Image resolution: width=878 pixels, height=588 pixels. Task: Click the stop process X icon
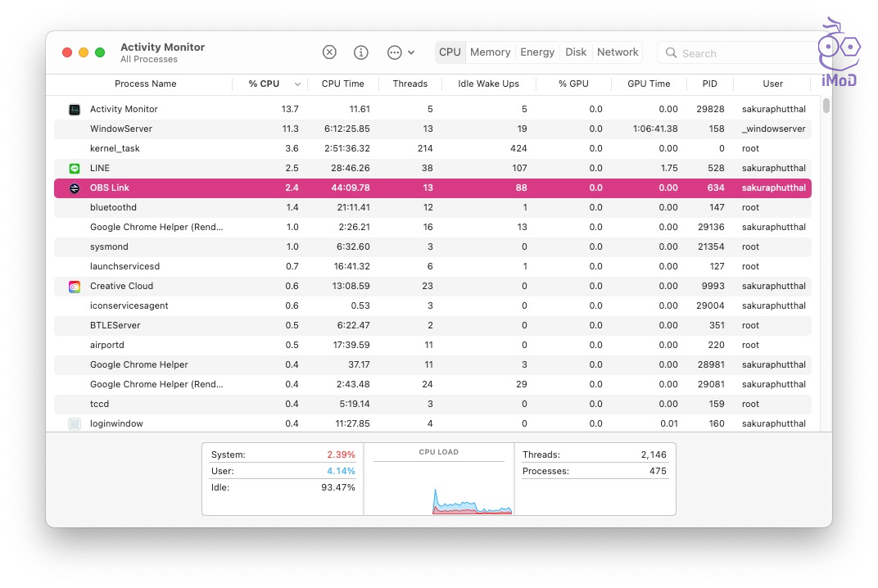tap(329, 52)
